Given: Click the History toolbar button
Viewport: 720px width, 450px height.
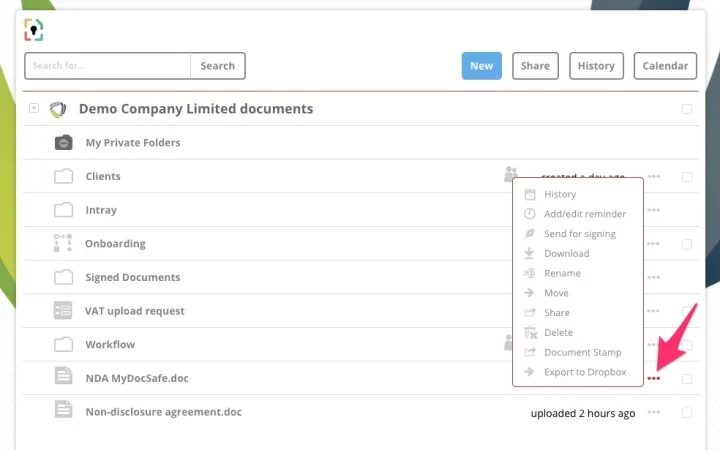Looking at the screenshot, I should click(596, 66).
